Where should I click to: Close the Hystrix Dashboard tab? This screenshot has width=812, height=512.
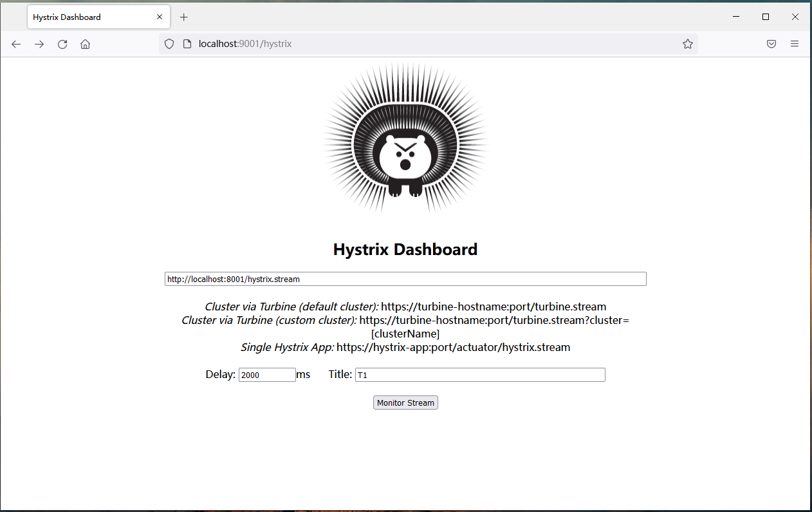(x=160, y=17)
